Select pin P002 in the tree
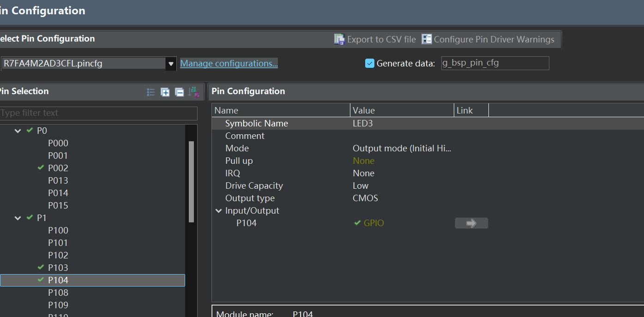The image size is (644, 317). [x=58, y=168]
